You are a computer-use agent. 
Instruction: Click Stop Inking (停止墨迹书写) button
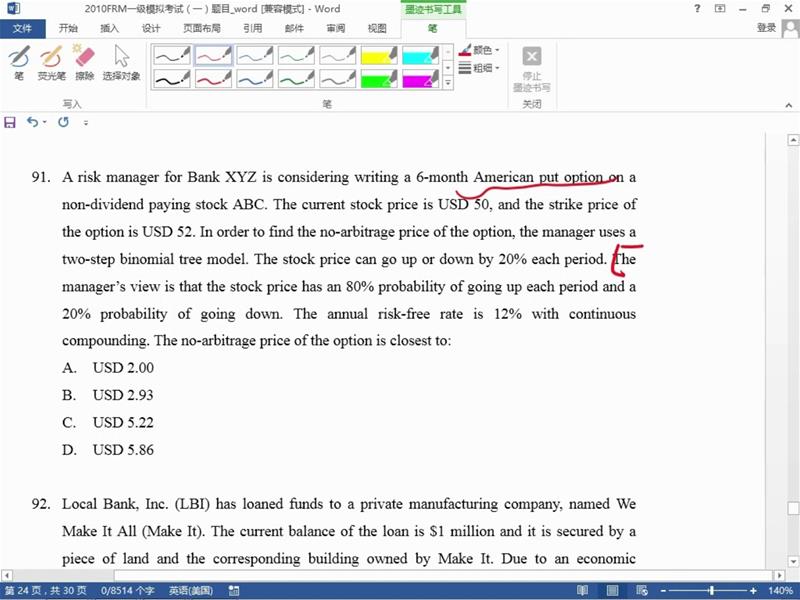pyautogui.click(x=532, y=68)
